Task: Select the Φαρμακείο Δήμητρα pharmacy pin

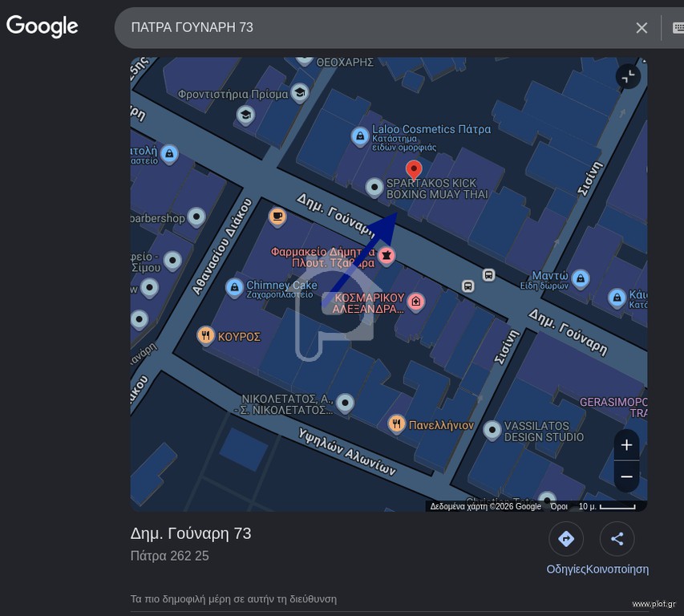Action: point(386,256)
